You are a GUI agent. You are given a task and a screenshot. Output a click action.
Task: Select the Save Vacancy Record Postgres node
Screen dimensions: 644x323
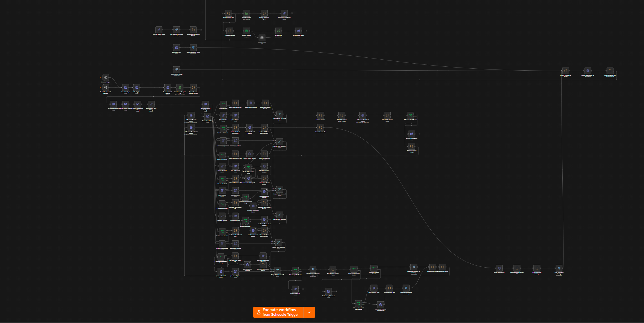pyautogui.click(x=406, y=288)
